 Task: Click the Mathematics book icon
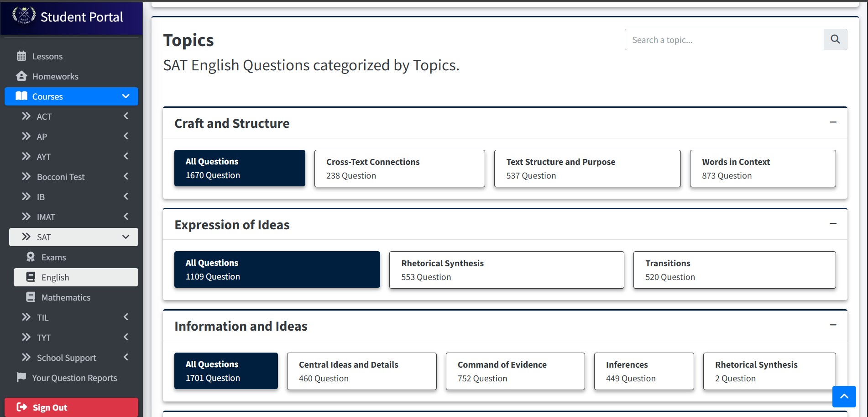pyautogui.click(x=31, y=297)
